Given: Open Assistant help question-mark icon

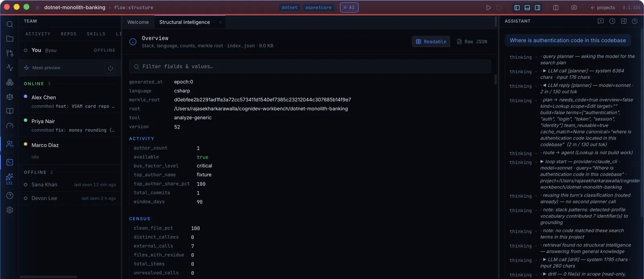Looking at the screenshot, I should (634, 21).
